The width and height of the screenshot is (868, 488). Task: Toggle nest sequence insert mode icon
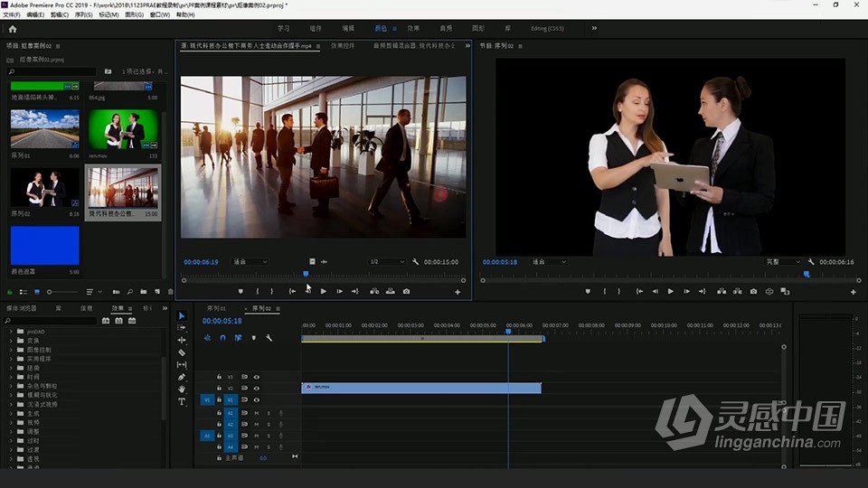pos(207,337)
